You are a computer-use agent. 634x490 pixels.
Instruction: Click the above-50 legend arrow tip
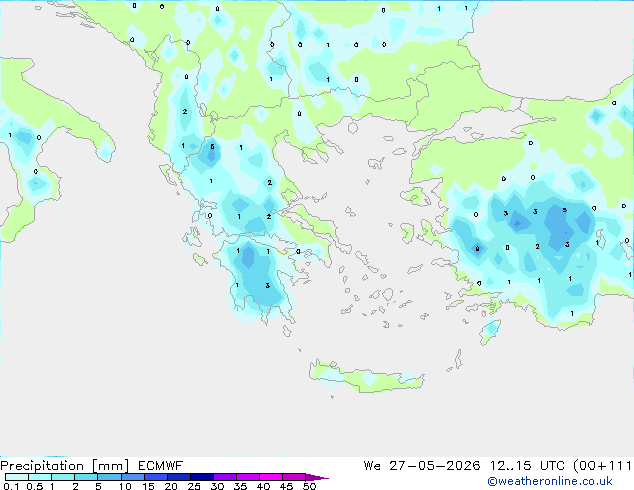coord(317,477)
